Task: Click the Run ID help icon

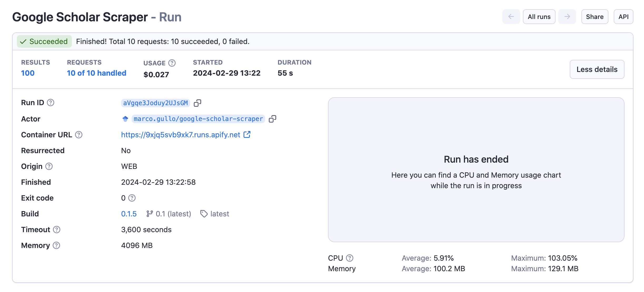Action: (x=51, y=103)
